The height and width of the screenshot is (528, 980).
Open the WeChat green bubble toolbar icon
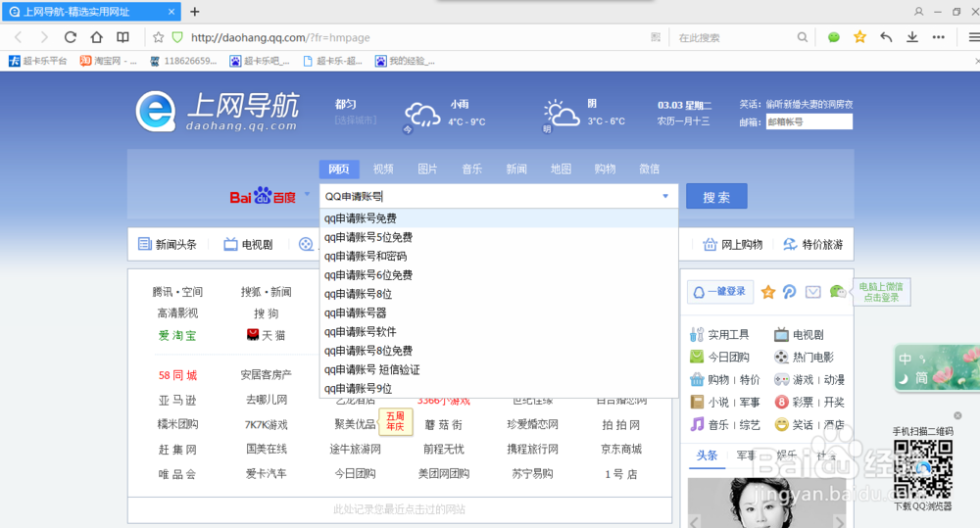pos(834,37)
